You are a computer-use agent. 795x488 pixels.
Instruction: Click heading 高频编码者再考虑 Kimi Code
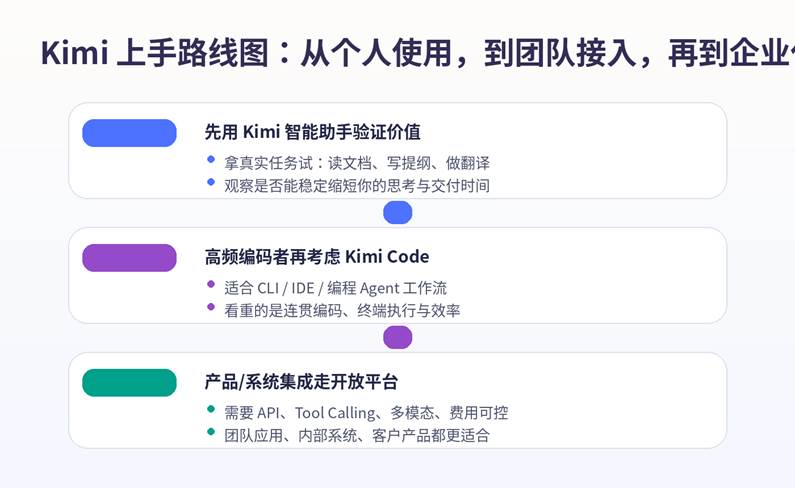[x=317, y=257]
